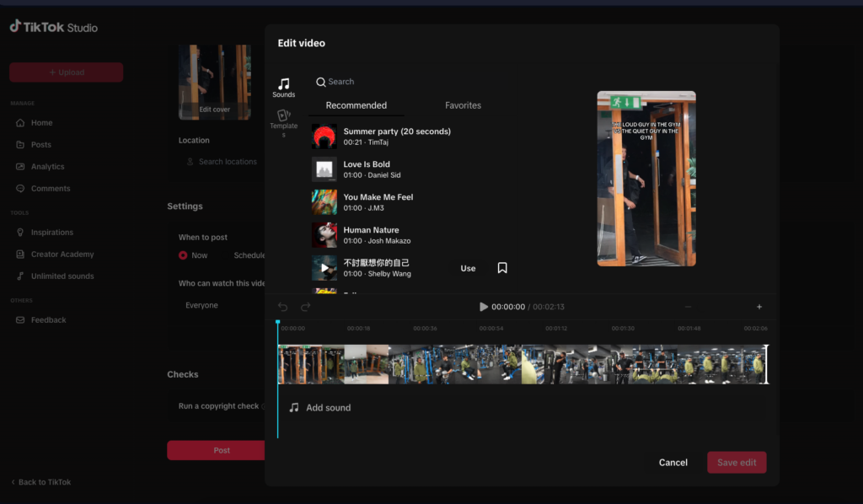Click the undo arrow icon

click(282, 307)
